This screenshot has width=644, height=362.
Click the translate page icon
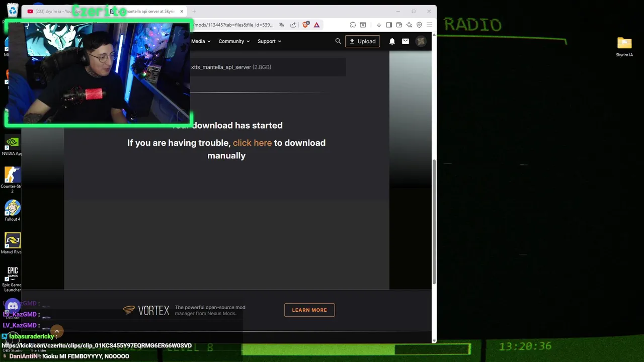point(282,25)
